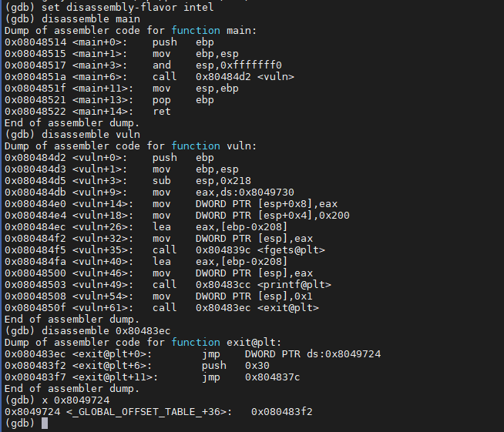This screenshot has height=432, width=504.
Task: Click the 'sub esp,0x218' instruction
Action: (x=202, y=181)
